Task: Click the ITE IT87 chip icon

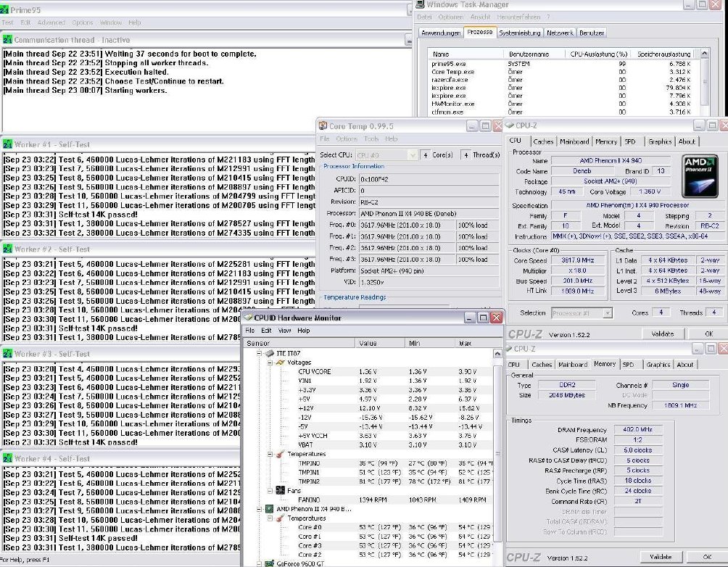Action: click(x=270, y=353)
